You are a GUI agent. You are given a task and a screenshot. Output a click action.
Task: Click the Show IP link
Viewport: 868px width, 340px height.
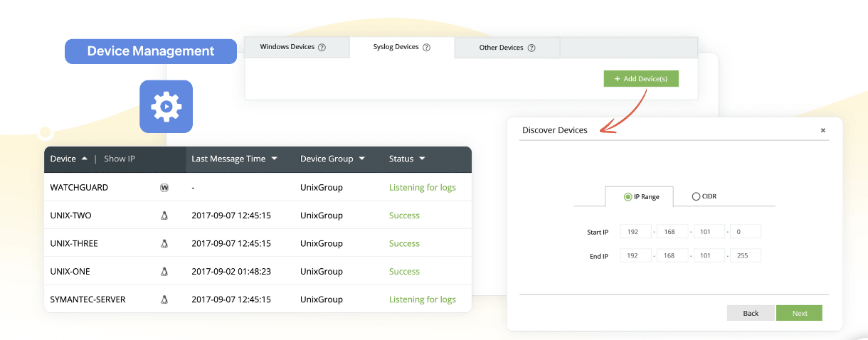tap(120, 159)
